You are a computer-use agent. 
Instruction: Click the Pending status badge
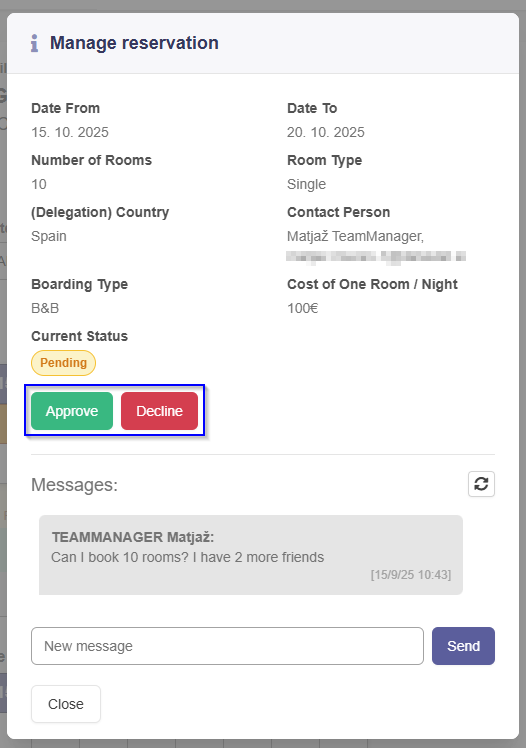(63, 363)
